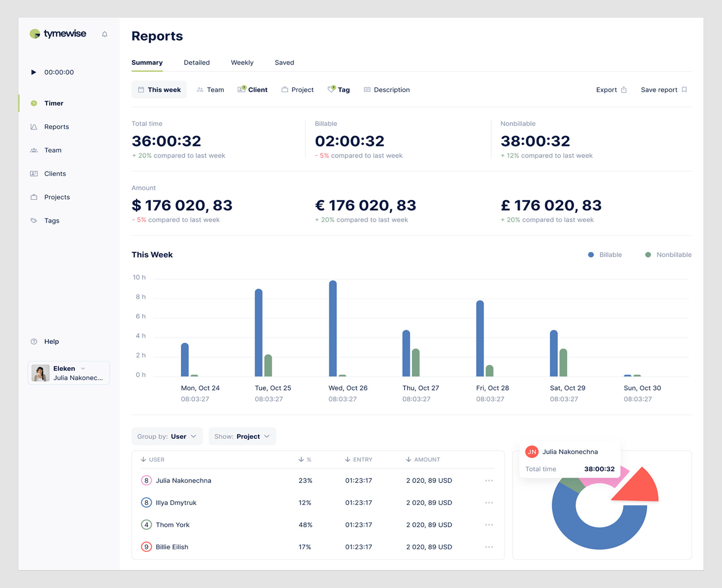Expand the Group by User dropdown
Screen dimensions: 722x588
coord(167,437)
